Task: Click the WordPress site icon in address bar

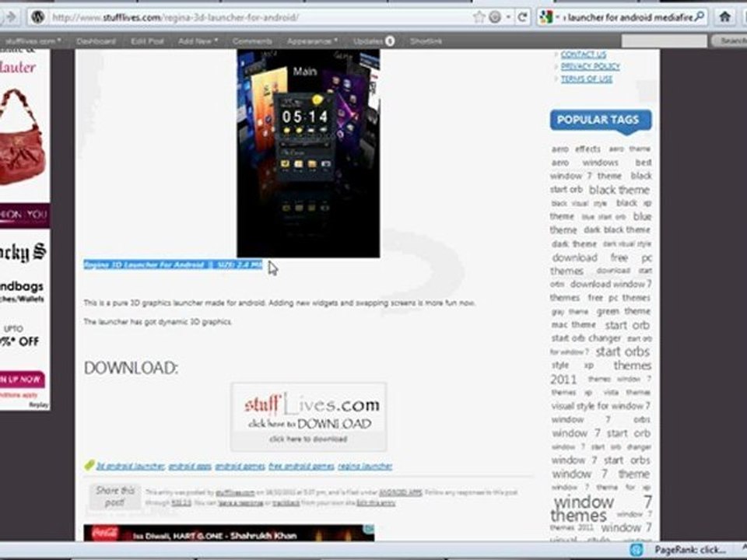Action: click(x=37, y=17)
